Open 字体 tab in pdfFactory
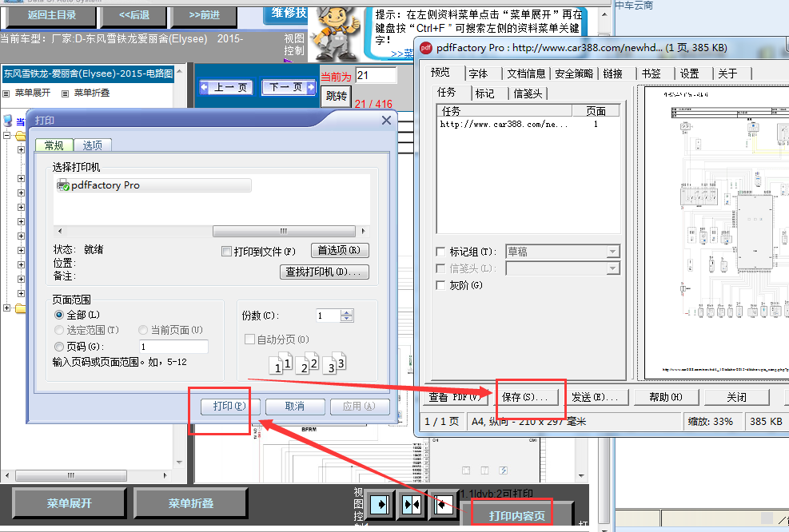 [479, 74]
